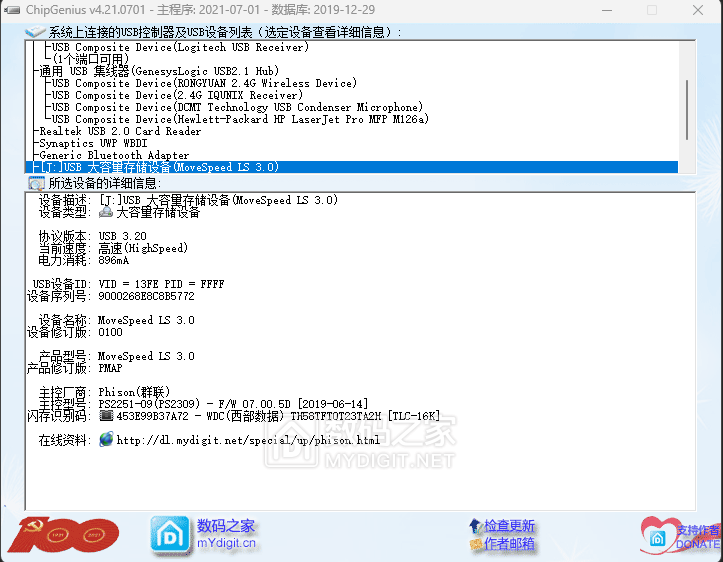This screenshot has width=723, height=562.
Task: Click the check update arrow icon
Action: click(475, 525)
